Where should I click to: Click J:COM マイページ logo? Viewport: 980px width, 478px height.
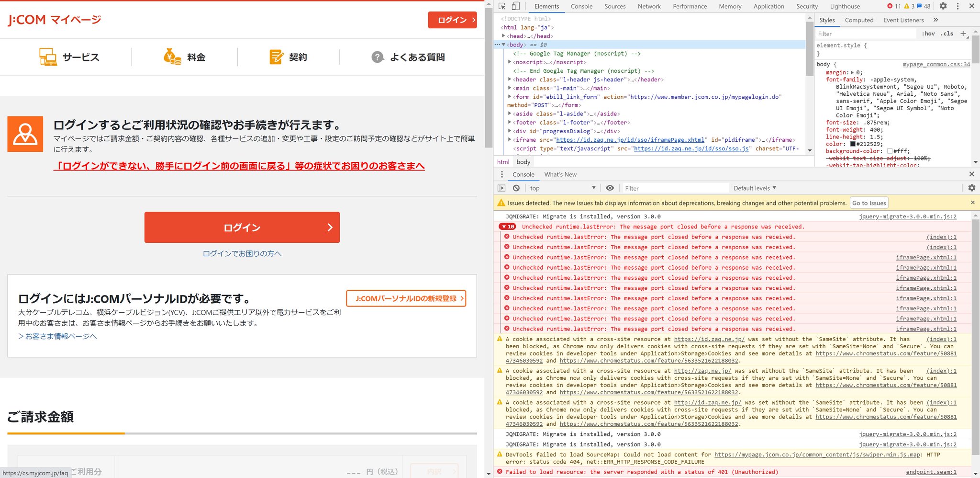tap(55, 20)
